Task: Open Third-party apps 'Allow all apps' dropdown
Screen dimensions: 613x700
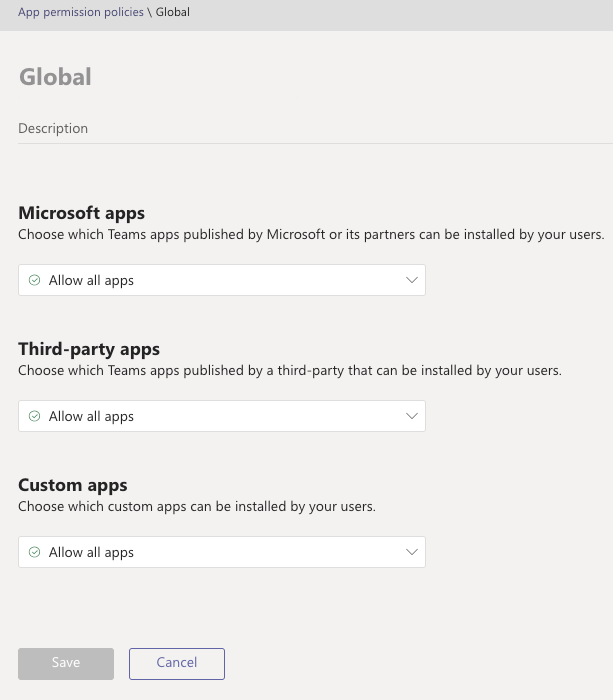Action: 221,417
